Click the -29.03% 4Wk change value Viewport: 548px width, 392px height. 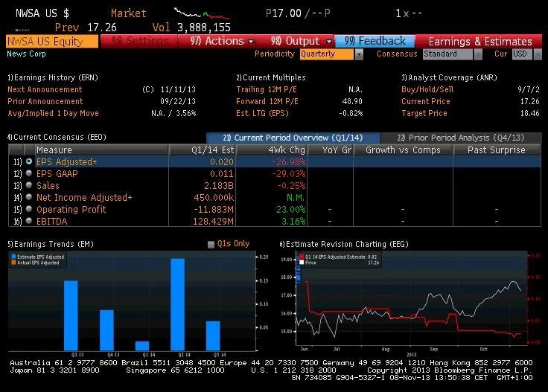(289, 174)
